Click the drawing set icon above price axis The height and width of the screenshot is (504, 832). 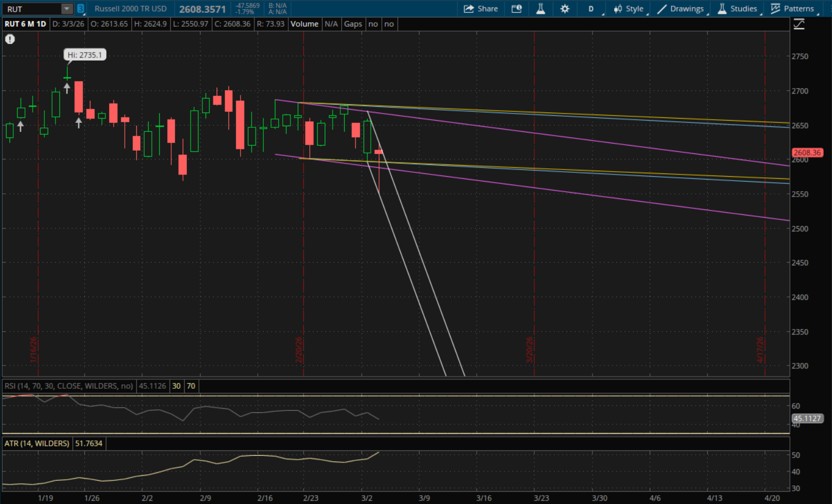[x=799, y=24]
